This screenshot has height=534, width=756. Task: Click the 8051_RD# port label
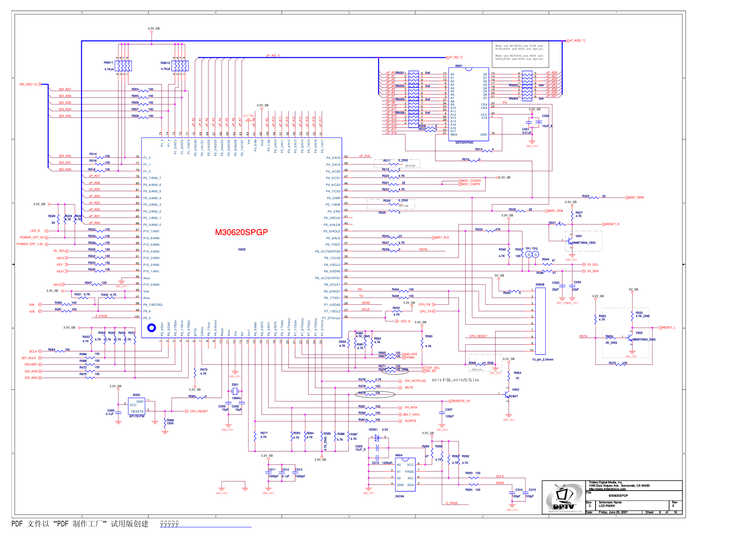tap(556, 211)
